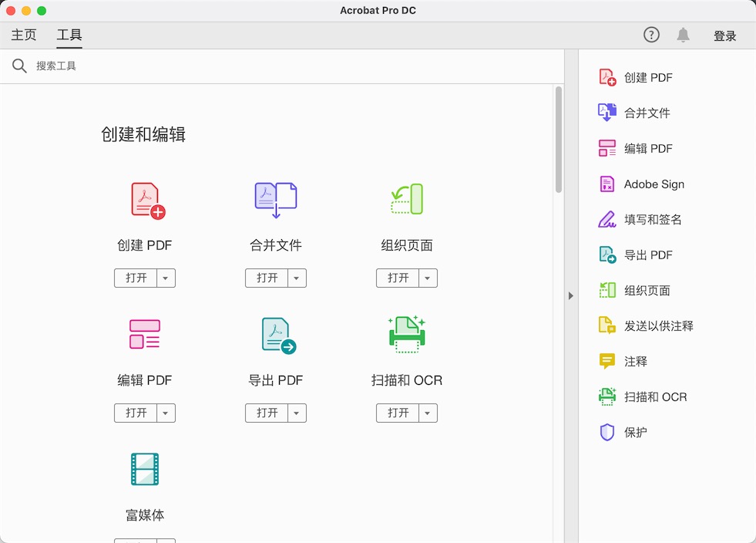Click the 导出 PDF large icon in main grid
Screen dimensions: 756x543
point(279,336)
